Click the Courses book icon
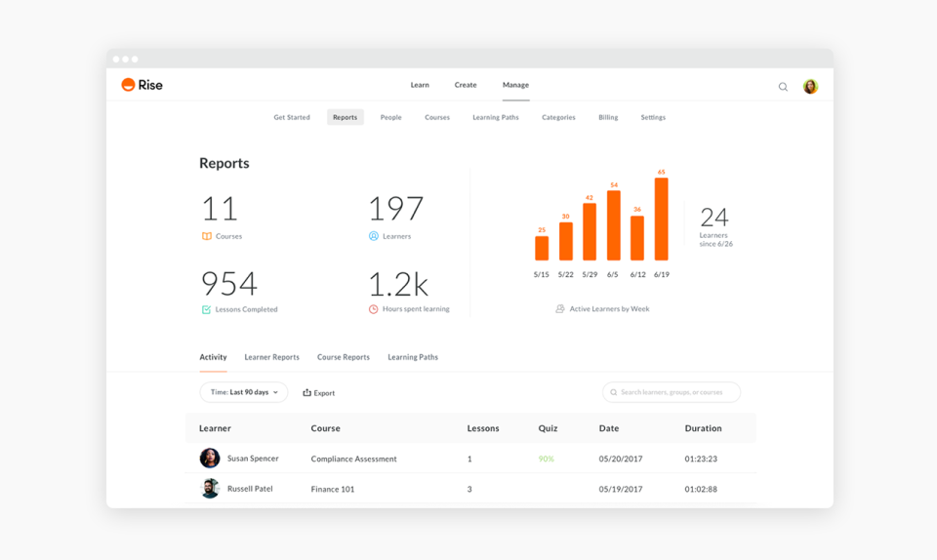The width and height of the screenshot is (937, 560). click(x=207, y=236)
